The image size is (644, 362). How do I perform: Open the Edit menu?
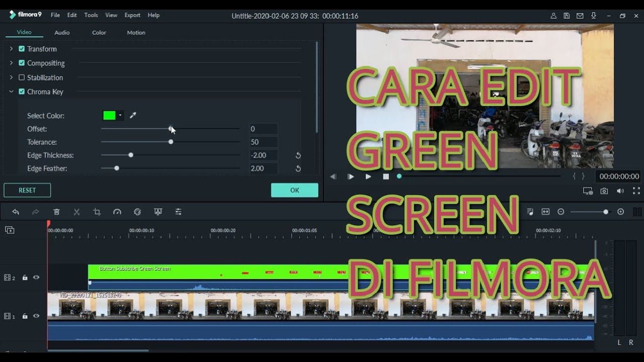coord(72,15)
